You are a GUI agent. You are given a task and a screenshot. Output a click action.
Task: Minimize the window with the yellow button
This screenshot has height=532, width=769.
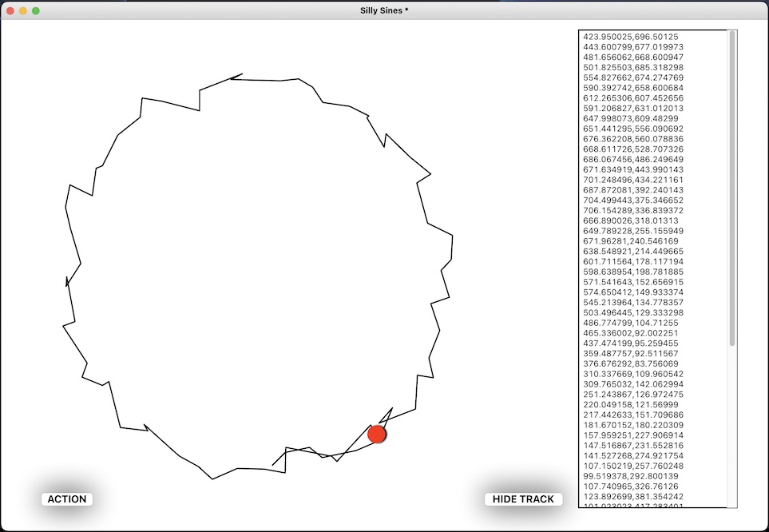point(23,10)
